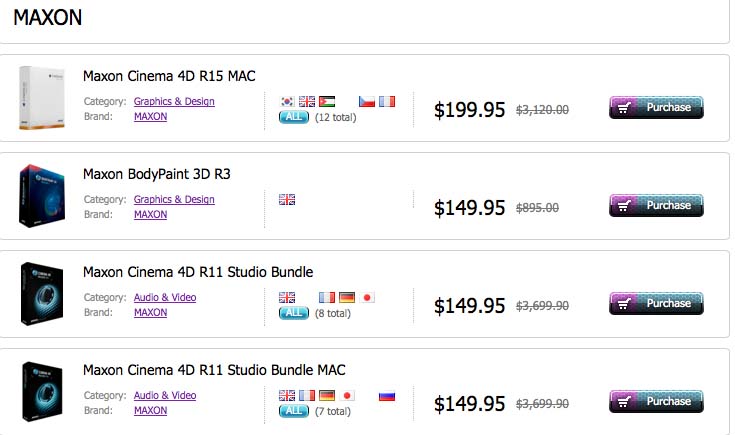Click the UK flag for Maxon BodyPaint 3D R3
The width and height of the screenshot is (735, 435).
pos(287,200)
